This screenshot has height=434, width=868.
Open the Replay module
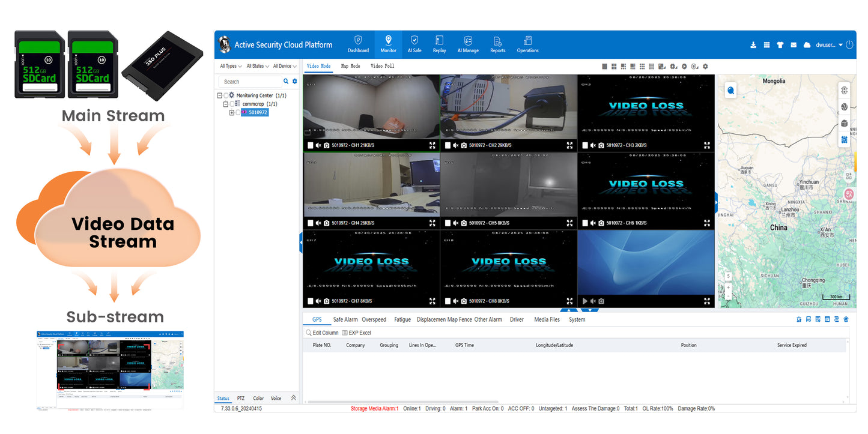pyautogui.click(x=439, y=44)
